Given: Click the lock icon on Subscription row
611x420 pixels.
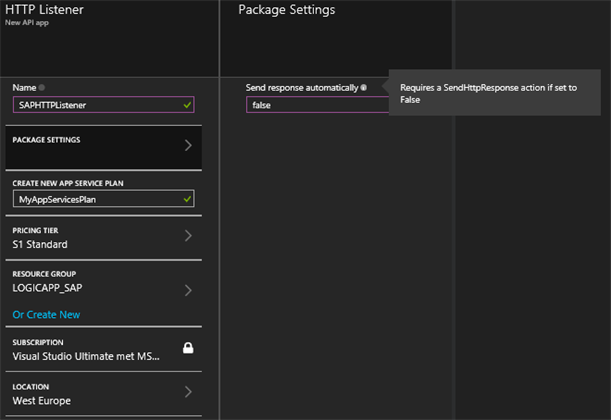Looking at the screenshot, I should [187, 348].
